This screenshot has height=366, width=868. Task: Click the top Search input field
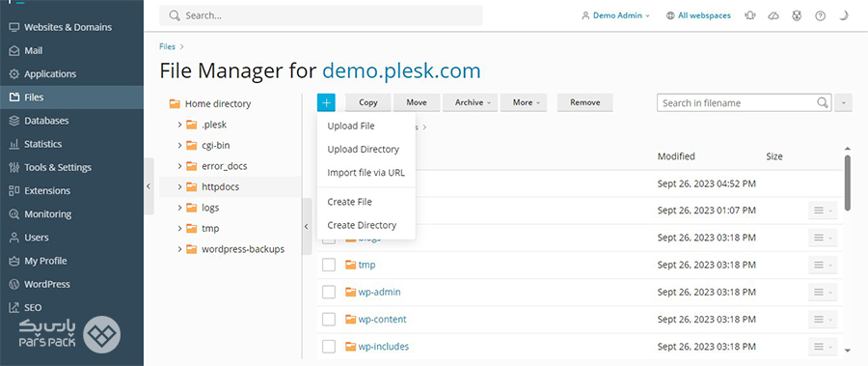[321, 15]
